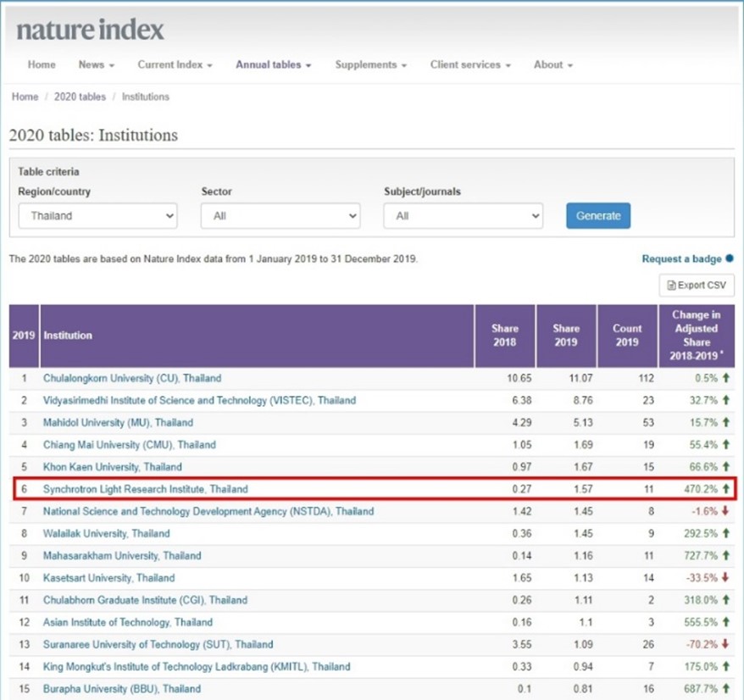This screenshot has height=700, width=744.
Task: Open the Mahidol University (MU) link
Action: coord(118,422)
